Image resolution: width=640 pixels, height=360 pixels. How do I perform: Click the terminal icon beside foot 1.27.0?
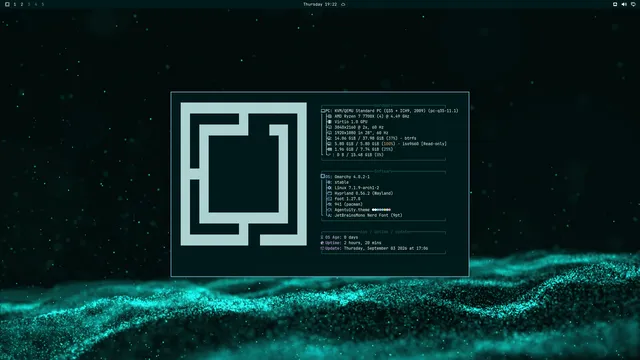point(329,199)
